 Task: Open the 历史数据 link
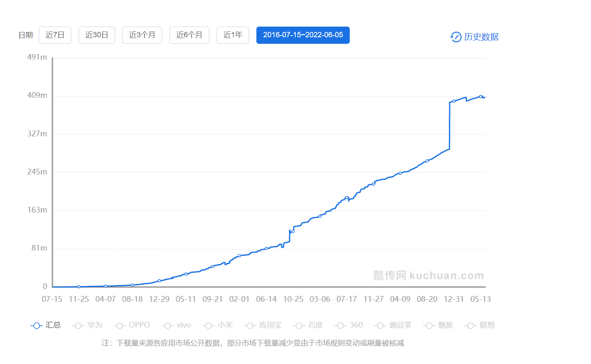pyautogui.click(x=481, y=37)
